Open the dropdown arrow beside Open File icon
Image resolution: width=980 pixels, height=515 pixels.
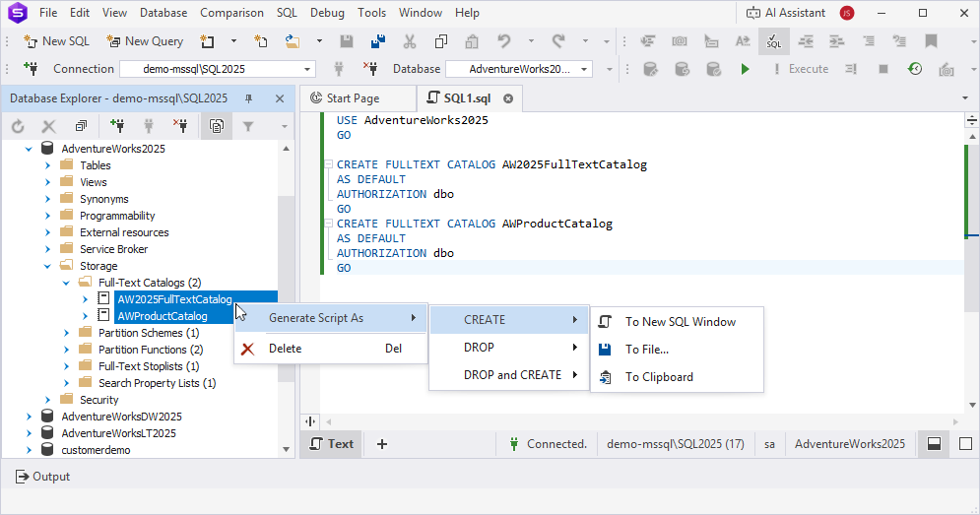(319, 41)
